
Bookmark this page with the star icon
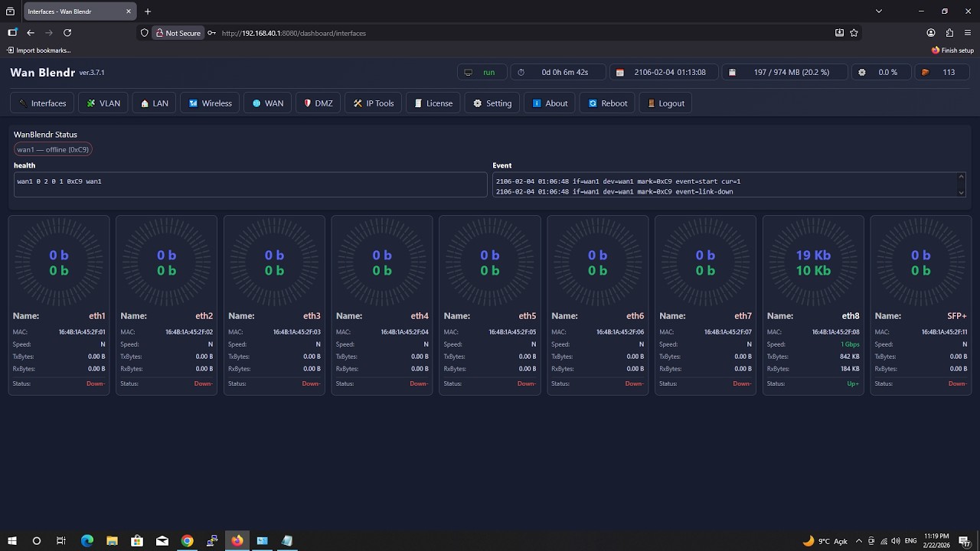(x=854, y=33)
